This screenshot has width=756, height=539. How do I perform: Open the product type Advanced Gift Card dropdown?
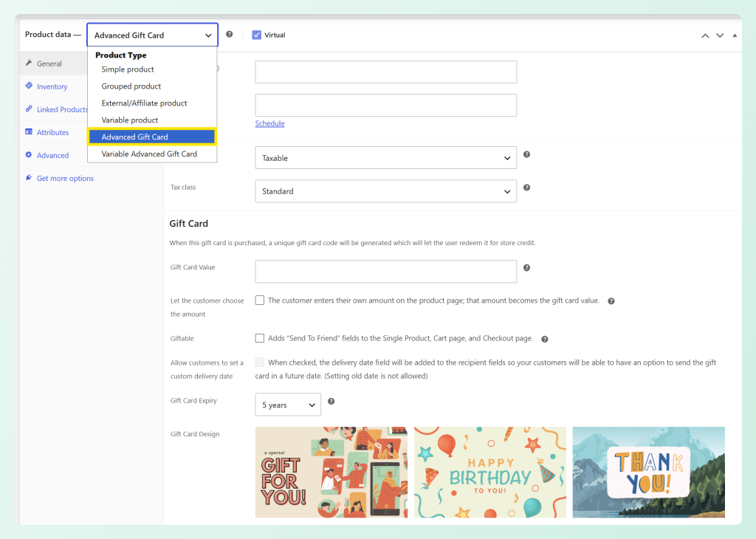(152, 35)
